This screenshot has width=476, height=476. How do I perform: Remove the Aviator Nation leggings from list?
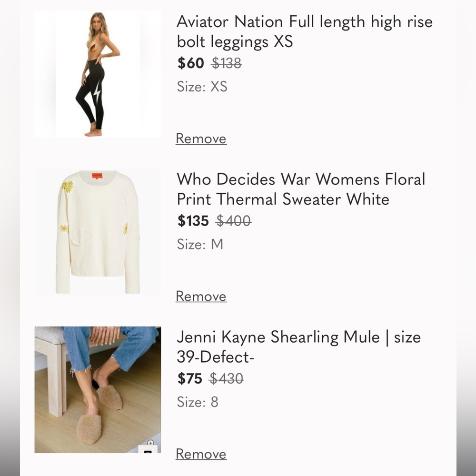tap(201, 139)
